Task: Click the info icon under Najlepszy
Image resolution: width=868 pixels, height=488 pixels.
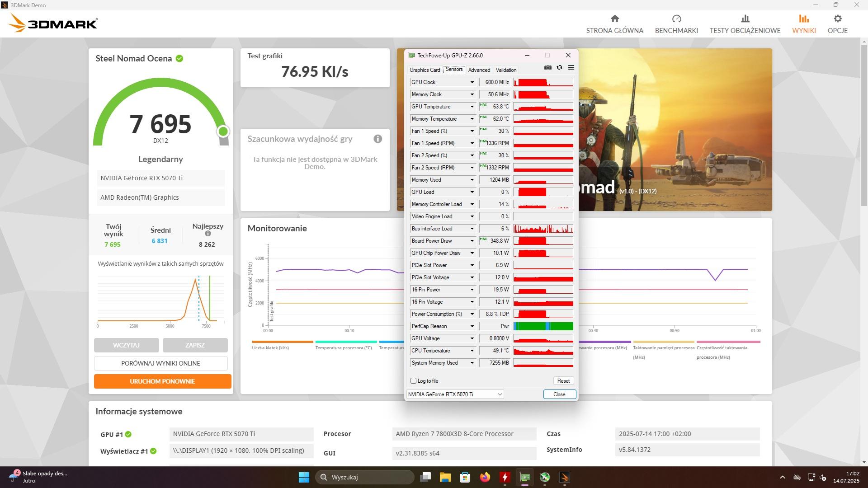Action: 208,234
